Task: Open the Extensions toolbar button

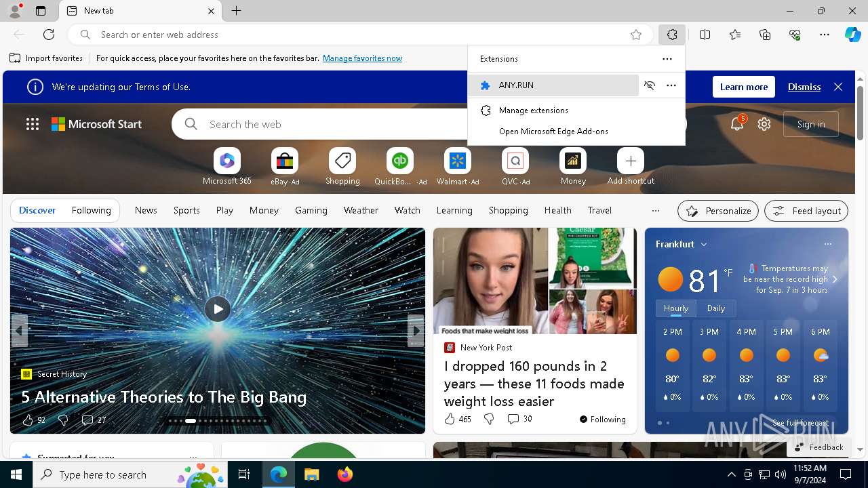Action: [672, 35]
